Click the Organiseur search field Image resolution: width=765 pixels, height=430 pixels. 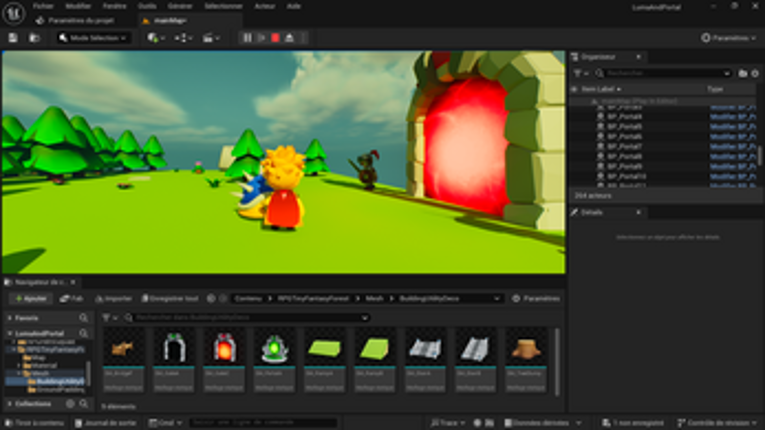tap(664, 73)
